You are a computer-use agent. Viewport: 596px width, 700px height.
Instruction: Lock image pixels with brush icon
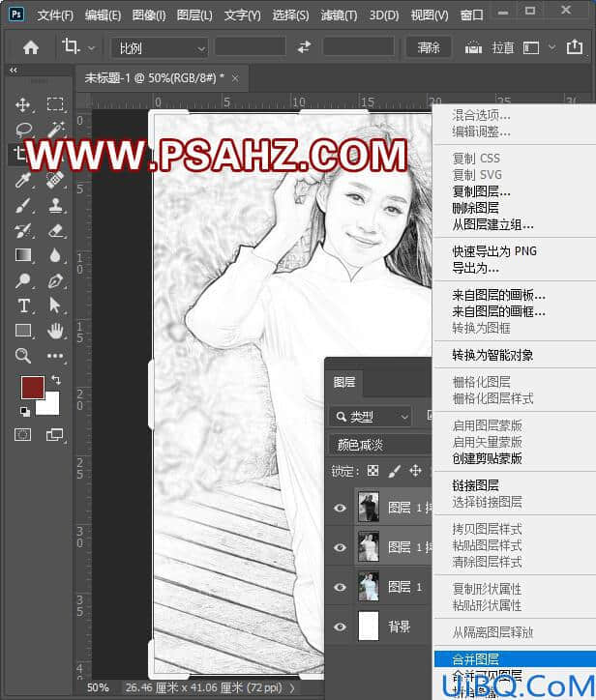394,471
